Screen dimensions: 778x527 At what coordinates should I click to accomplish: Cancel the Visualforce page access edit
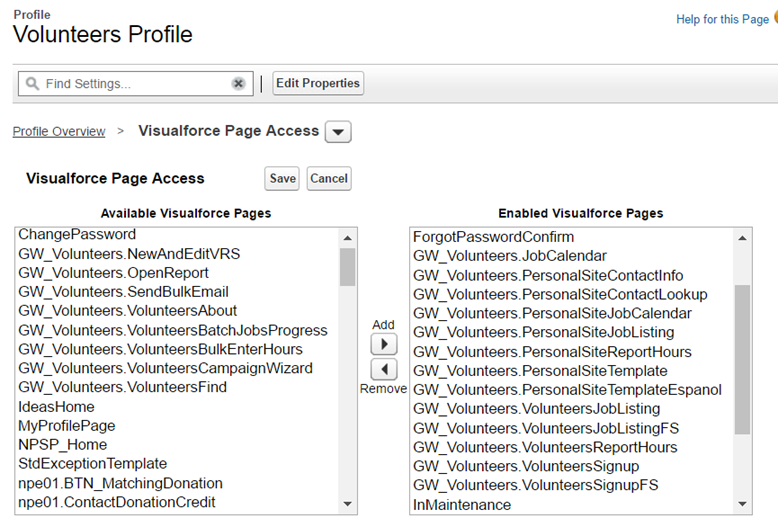pos(329,178)
